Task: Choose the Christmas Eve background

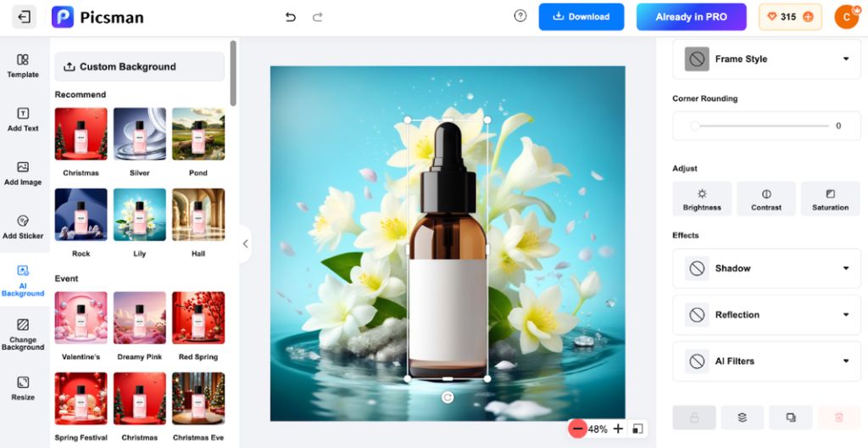Action: [x=198, y=399]
